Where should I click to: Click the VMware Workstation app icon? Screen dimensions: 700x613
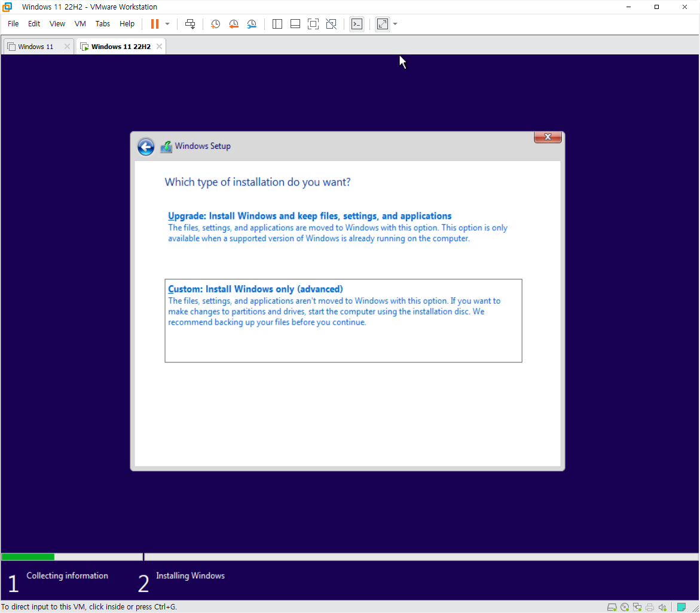coord(7,7)
